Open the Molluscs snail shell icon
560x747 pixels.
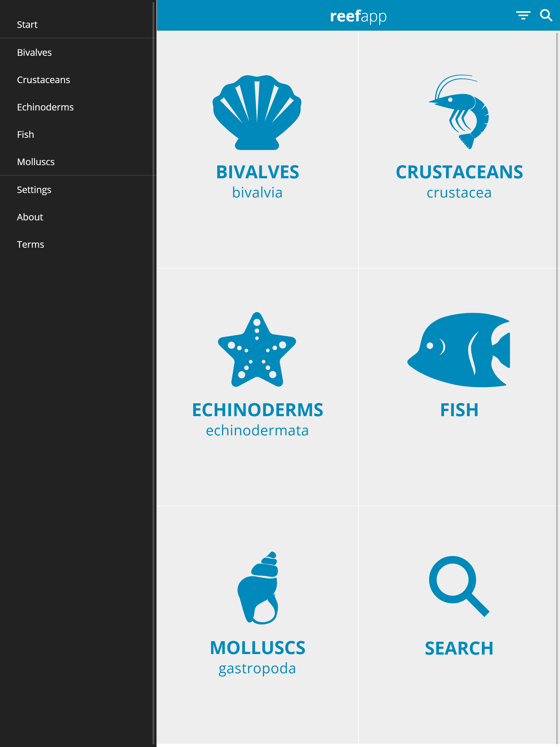tap(258, 588)
